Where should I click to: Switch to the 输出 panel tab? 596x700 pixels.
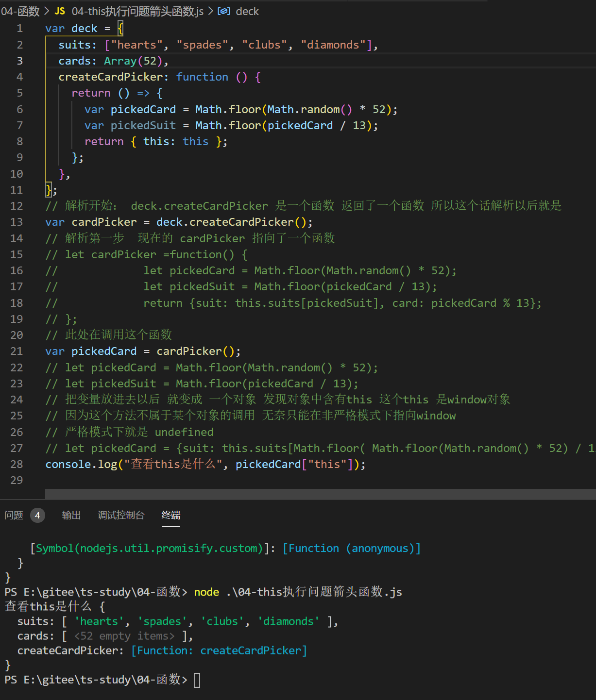(71, 516)
